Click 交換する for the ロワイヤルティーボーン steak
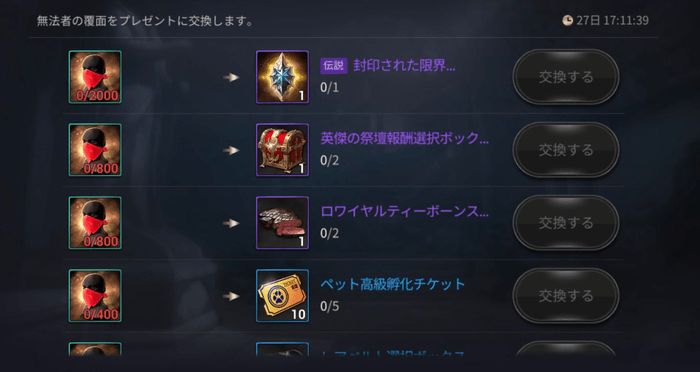The width and height of the screenshot is (700, 372). tap(566, 223)
